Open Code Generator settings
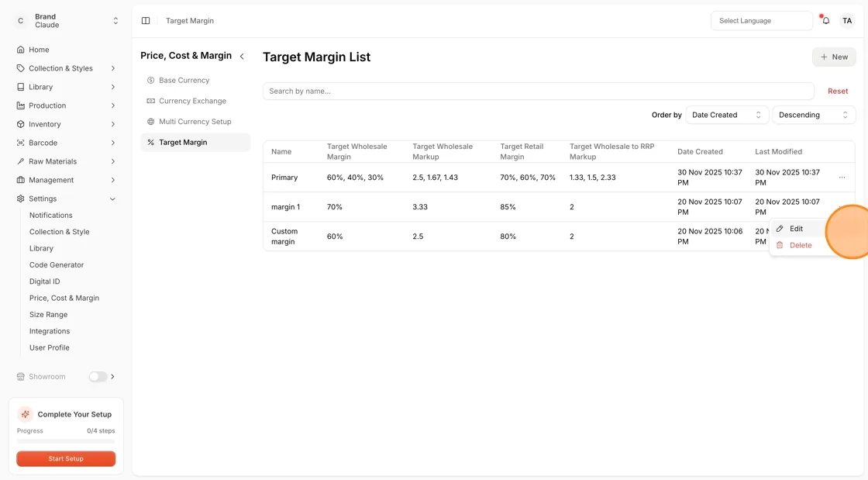The image size is (868, 480). 57,264
